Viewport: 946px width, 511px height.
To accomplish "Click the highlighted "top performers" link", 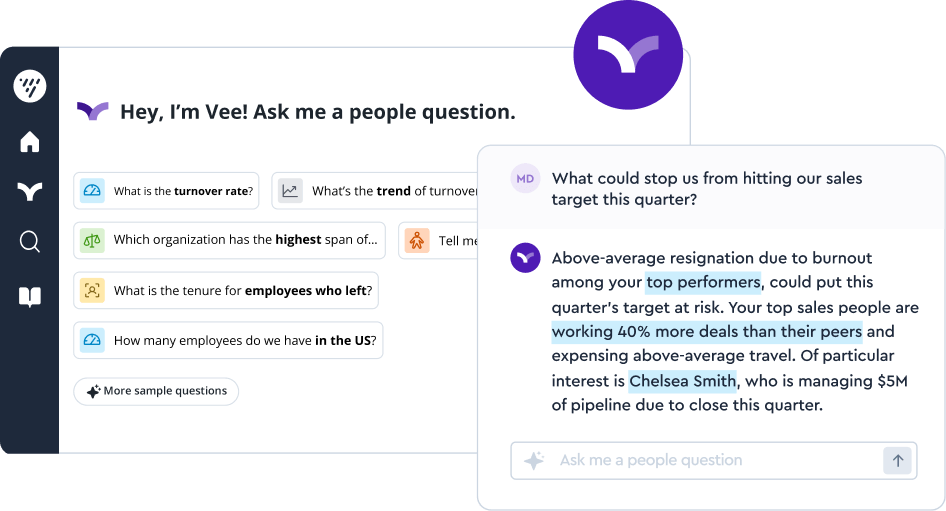I will pos(703,283).
